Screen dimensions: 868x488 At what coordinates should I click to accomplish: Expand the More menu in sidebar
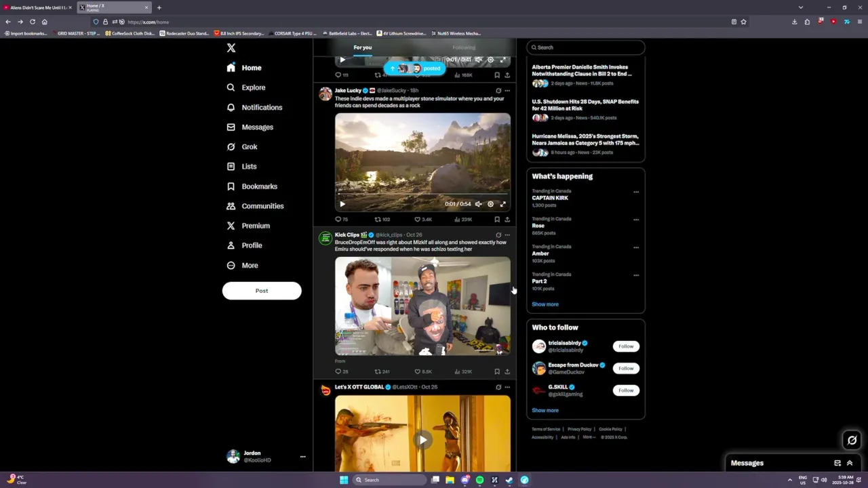(242, 265)
